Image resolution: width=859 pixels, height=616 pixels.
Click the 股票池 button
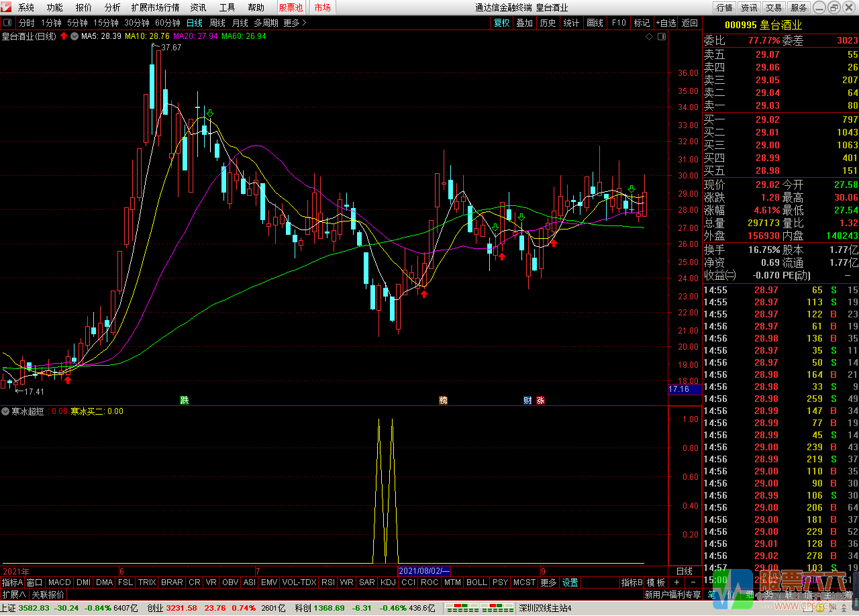[x=291, y=8]
